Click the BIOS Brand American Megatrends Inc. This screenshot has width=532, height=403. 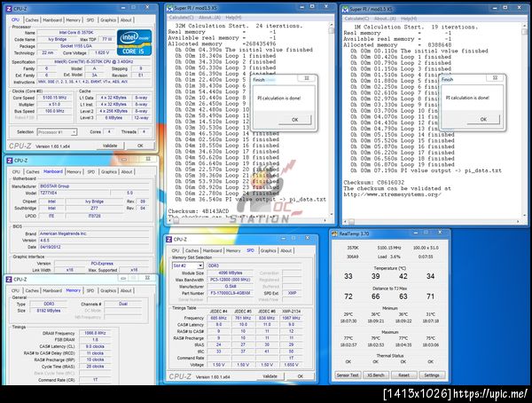tap(94, 233)
